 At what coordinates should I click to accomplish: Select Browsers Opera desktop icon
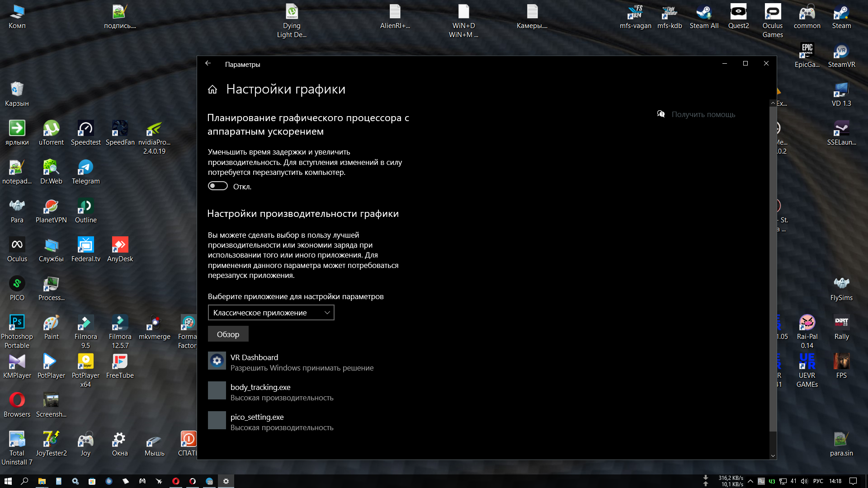pyautogui.click(x=17, y=405)
